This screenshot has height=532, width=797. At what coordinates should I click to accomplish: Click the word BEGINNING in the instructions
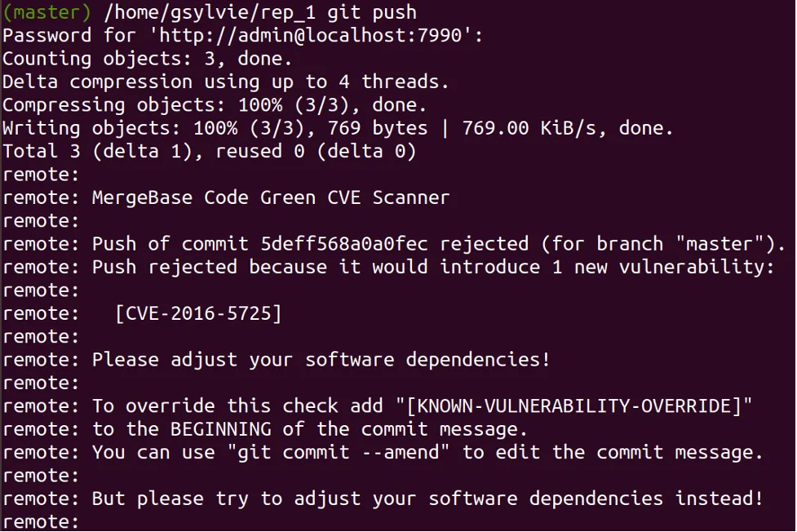point(220,429)
